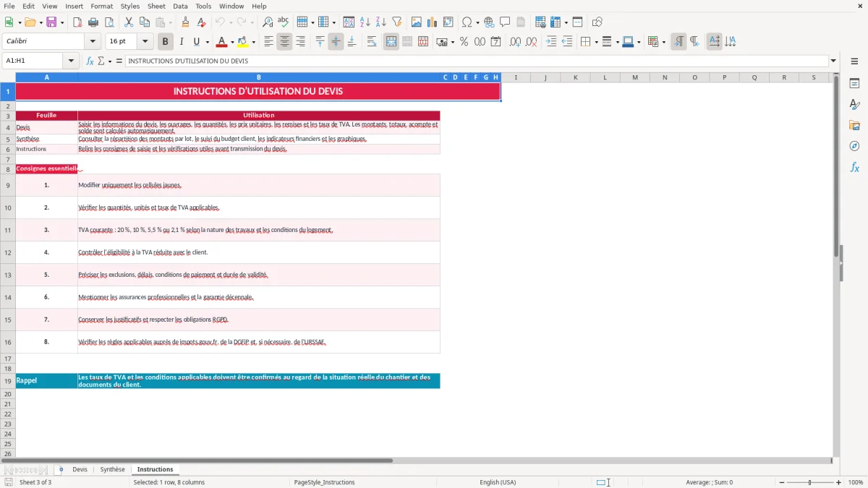Viewport: 868px width, 488px height.
Task: Toggle Wrap Text for the cell
Action: (372, 42)
